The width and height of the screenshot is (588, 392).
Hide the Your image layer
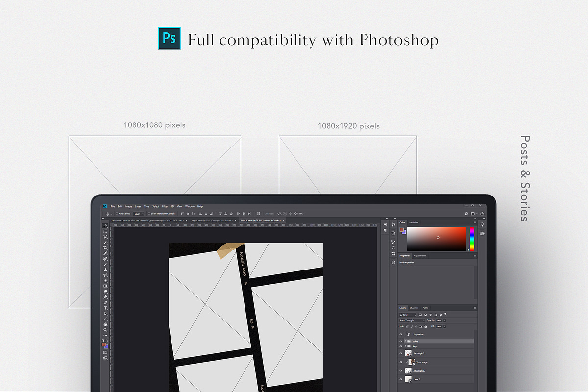[x=401, y=362]
